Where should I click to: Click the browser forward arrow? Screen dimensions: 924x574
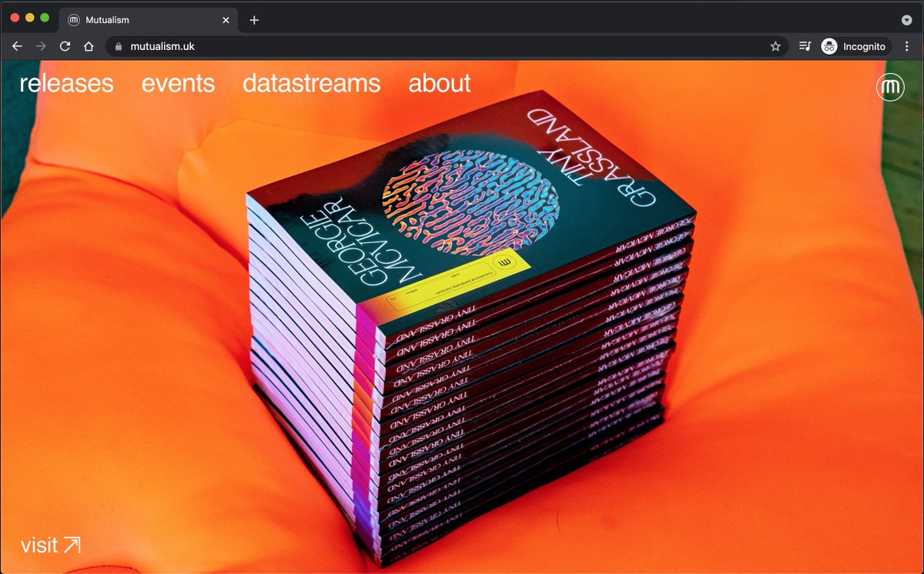[41, 46]
